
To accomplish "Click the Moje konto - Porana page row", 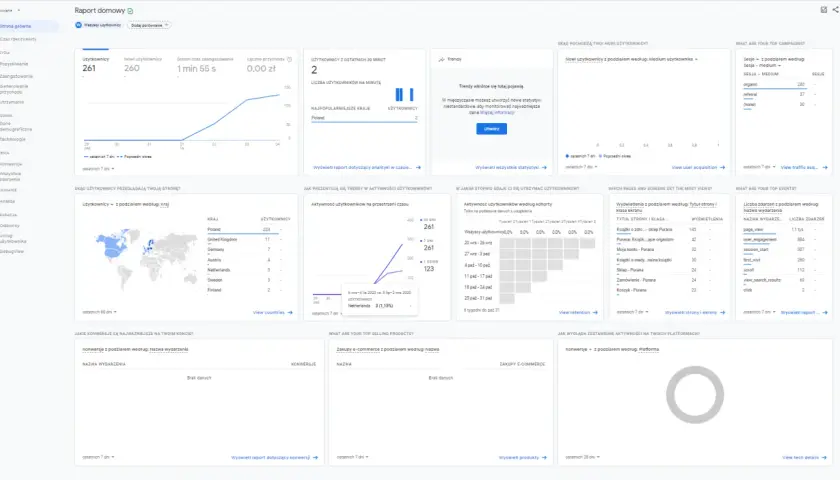I will [669, 250].
